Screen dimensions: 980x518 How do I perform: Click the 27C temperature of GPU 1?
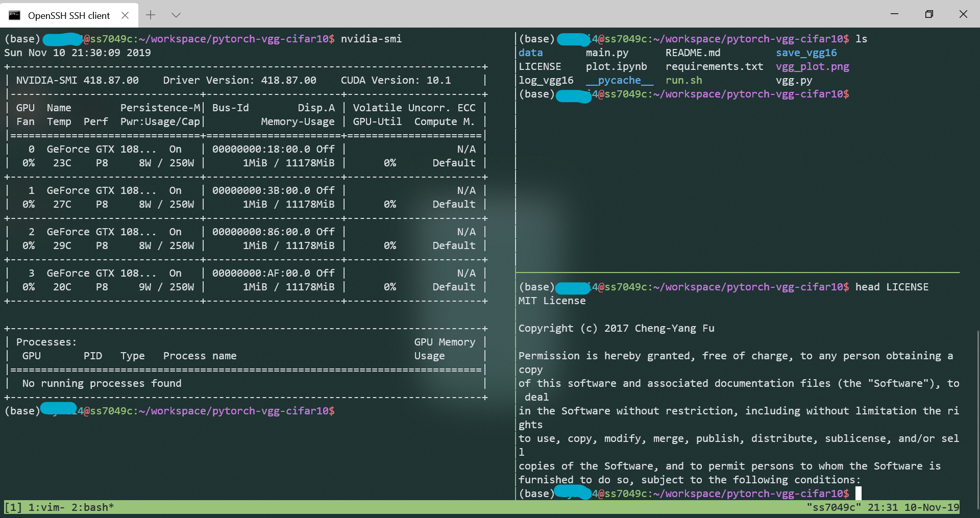62,204
